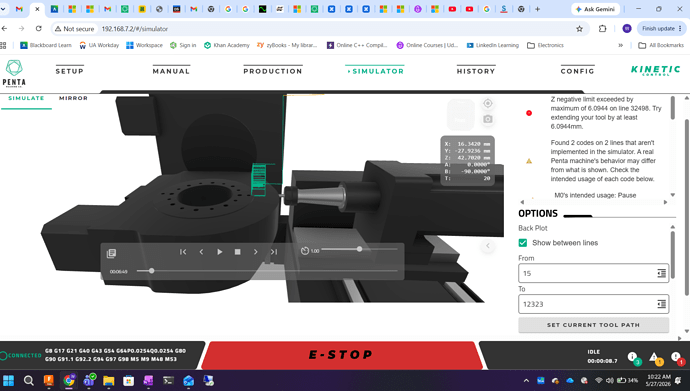The width and height of the screenshot is (690, 391).
Task: Reload the browser page
Action: 39,29
